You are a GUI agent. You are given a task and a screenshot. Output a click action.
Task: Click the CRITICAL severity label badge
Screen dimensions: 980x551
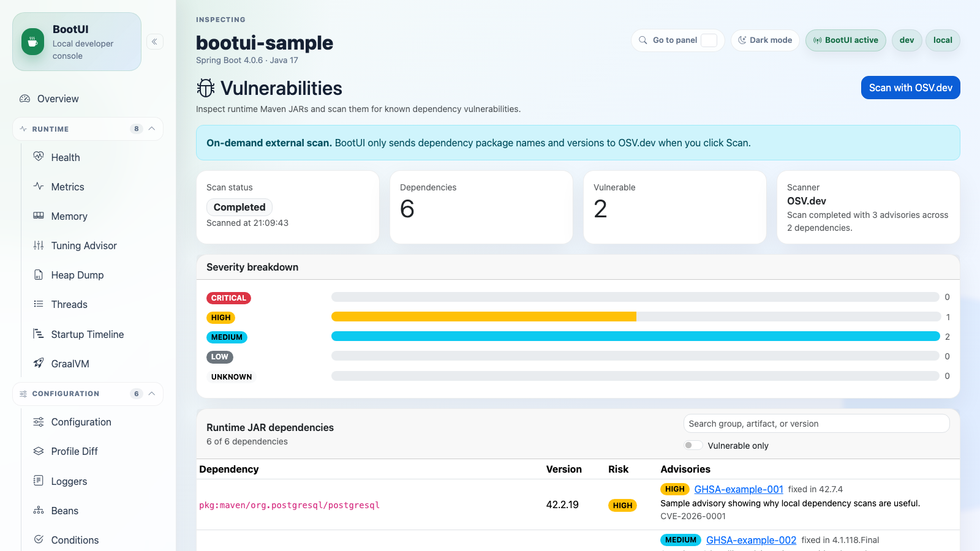tap(228, 298)
